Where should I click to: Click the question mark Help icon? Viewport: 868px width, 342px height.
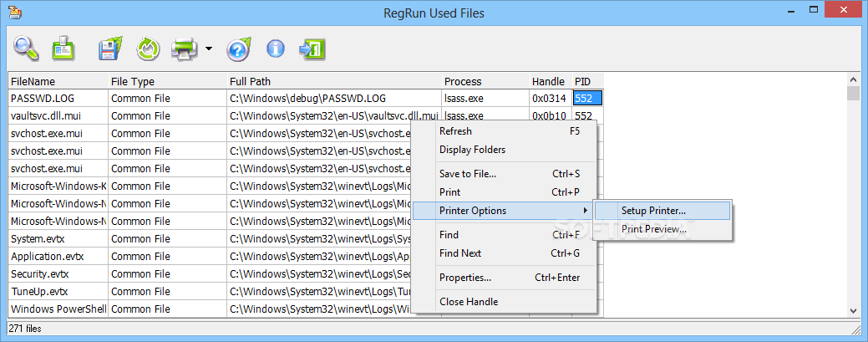click(239, 49)
